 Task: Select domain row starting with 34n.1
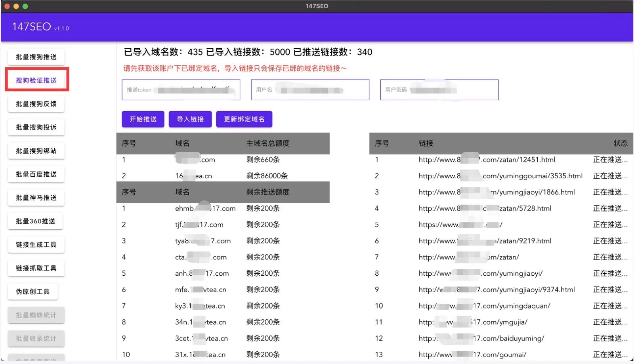pyautogui.click(x=223, y=322)
